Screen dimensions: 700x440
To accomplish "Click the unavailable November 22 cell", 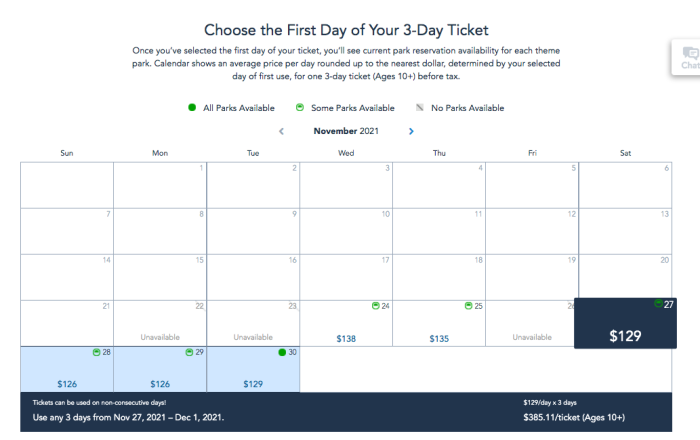I will pyautogui.click(x=160, y=323).
